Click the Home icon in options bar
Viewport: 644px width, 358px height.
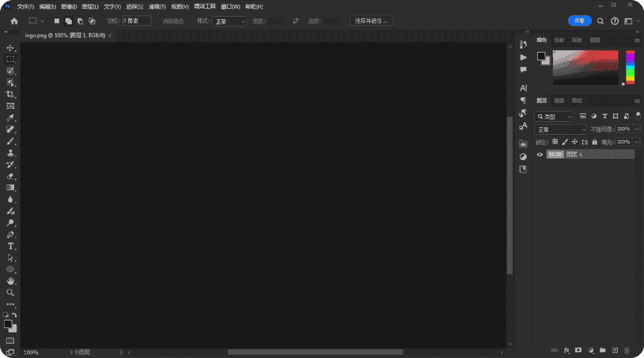click(14, 21)
